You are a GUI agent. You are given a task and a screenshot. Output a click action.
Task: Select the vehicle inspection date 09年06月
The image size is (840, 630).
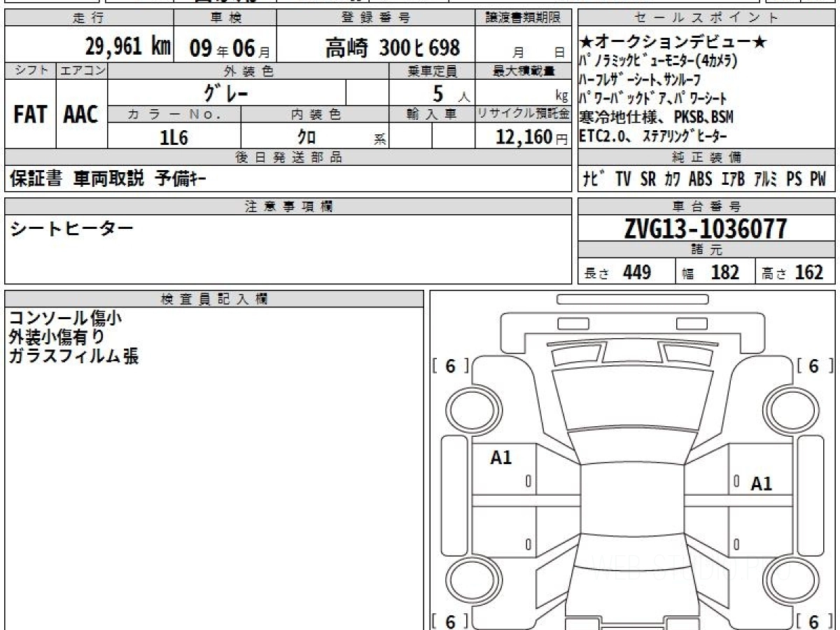224,48
